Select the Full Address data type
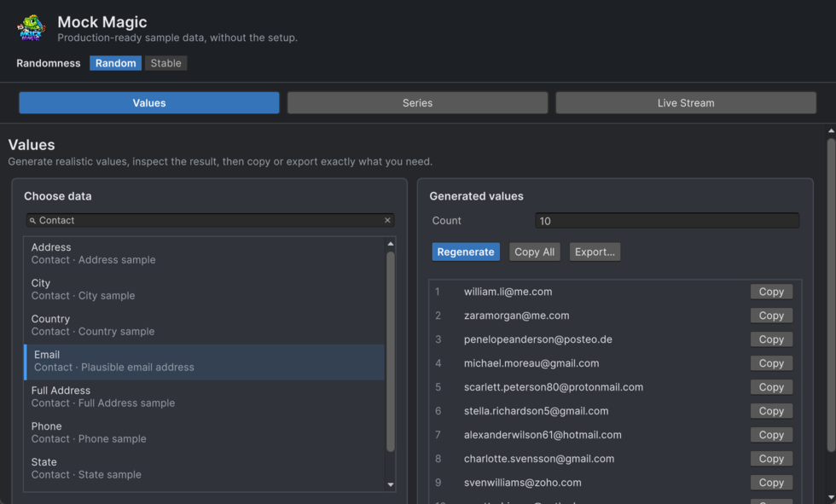Screen dimensions: 836x504 pyautogui.click(x=204, y=397)
